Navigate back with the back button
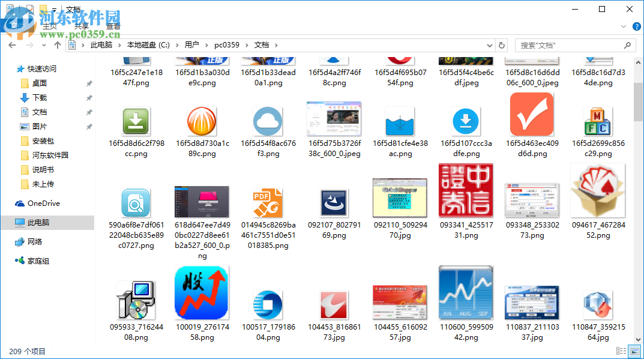 12,45
